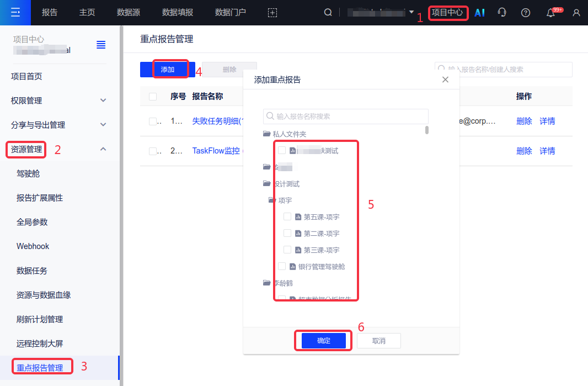This screenshot has height=386, width=588.
Task: Select the header checkbox beside 序号
Action: coord(153,97)
